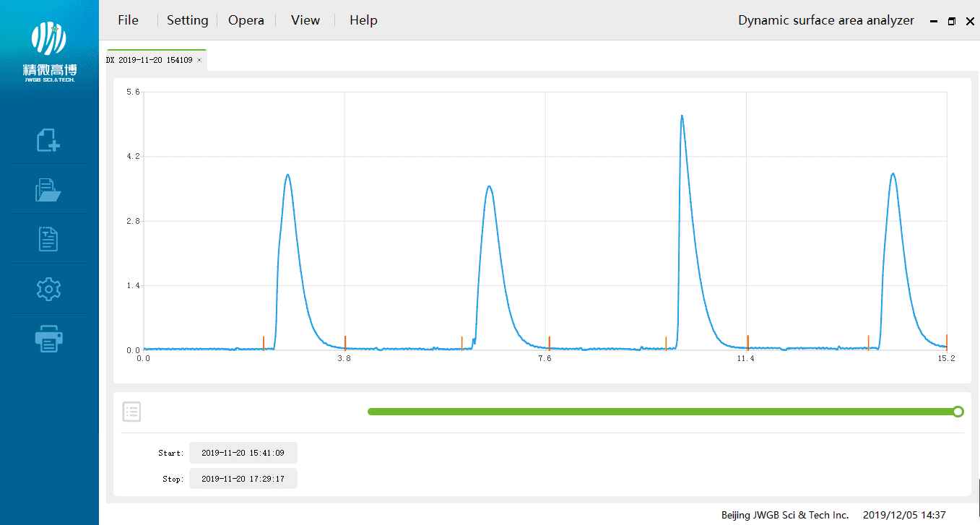Click the orange marker at 3.8 on x-axis

click(x=345, y=342)
